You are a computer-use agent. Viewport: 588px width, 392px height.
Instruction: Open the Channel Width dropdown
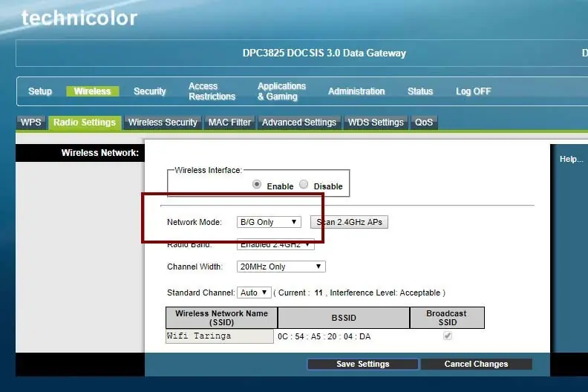tap(281, 267)
